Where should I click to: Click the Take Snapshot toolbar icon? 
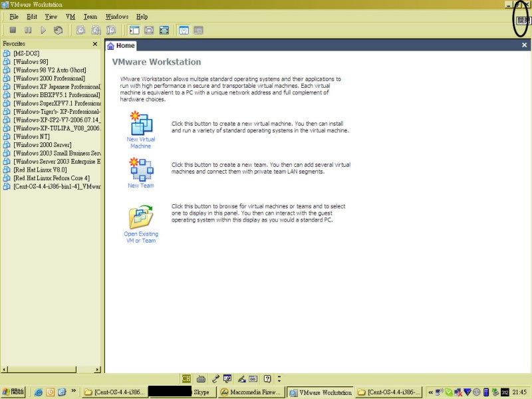[x=80, y=30]
